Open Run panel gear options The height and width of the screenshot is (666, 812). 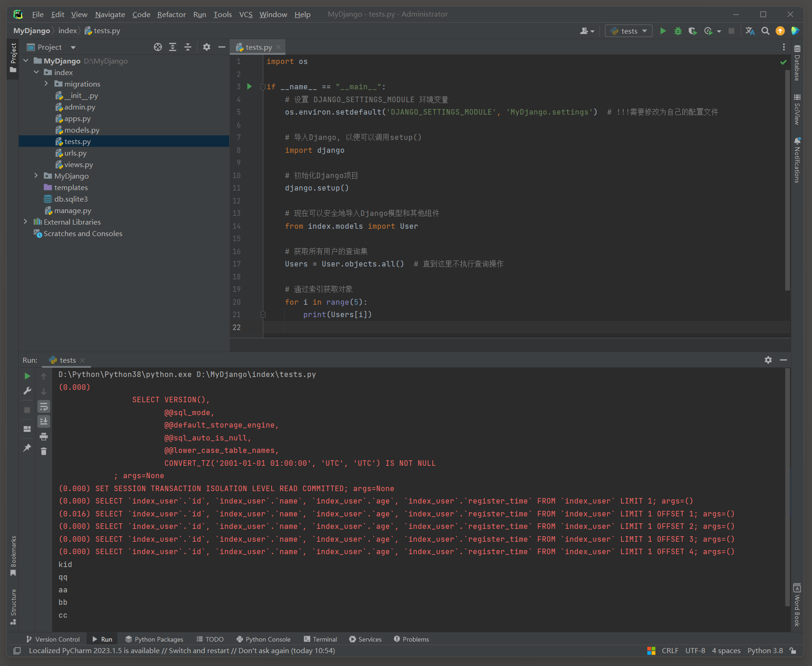tap(768, 360)
